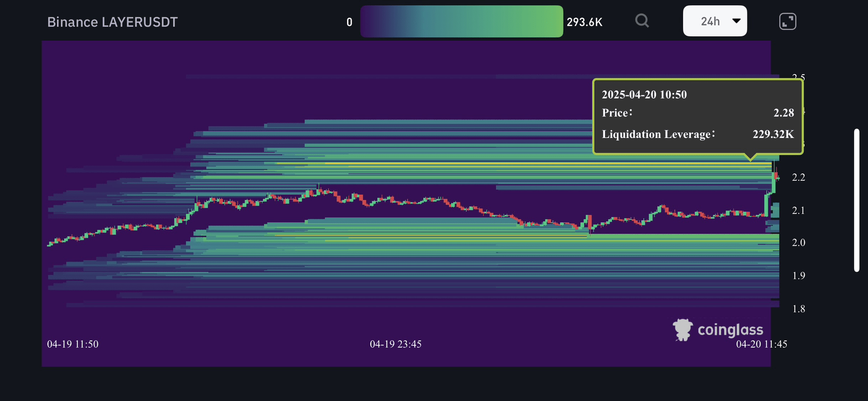Click the 04-19 23:45 time axis label

click(396, 344)
